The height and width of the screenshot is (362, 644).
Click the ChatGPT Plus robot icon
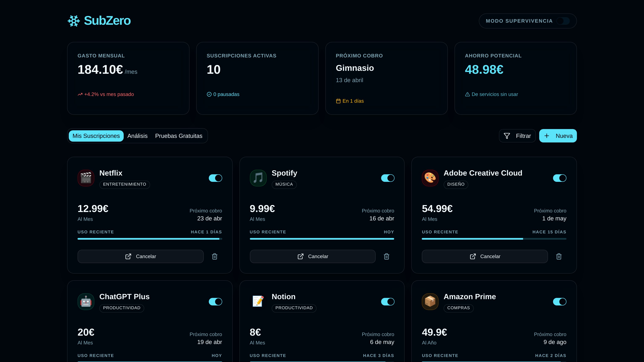pyautogui.click(x=86, y=301)
